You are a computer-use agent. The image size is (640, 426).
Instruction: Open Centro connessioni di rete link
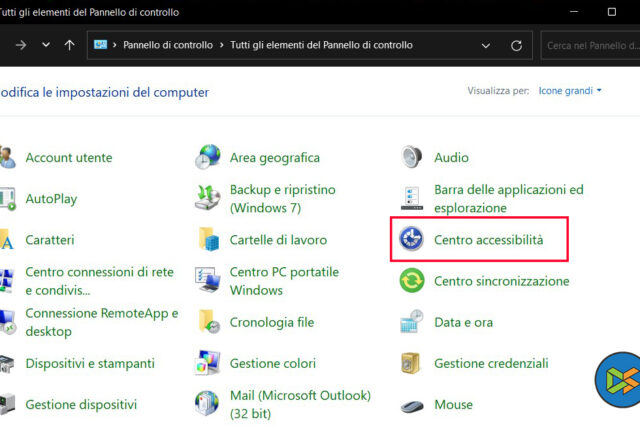pos(99,281)
